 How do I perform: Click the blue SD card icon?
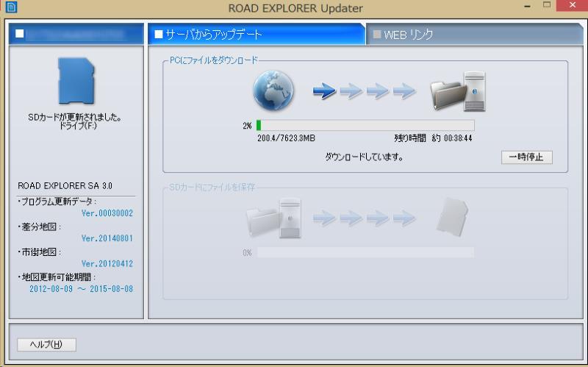(76, 80)
